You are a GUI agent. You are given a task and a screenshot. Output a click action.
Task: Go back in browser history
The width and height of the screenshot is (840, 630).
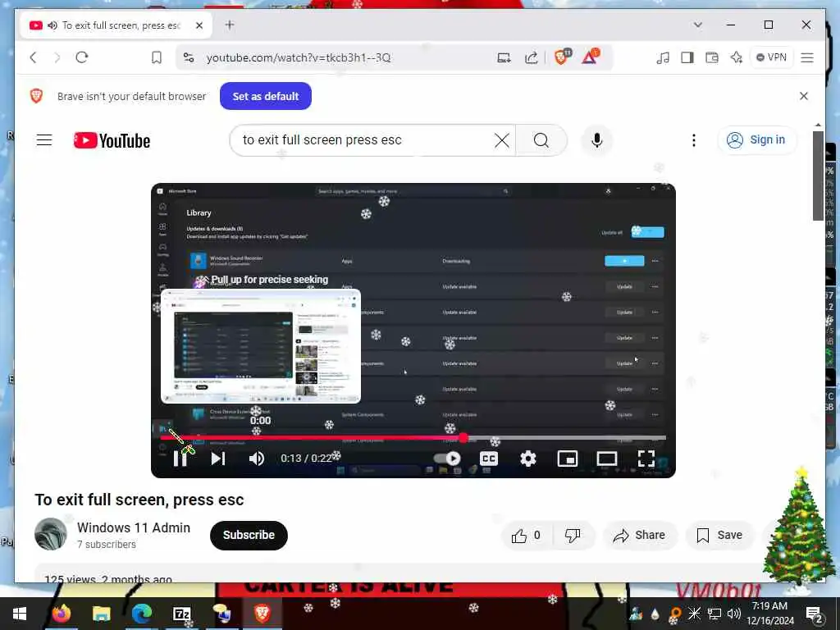tap(33, 57)
